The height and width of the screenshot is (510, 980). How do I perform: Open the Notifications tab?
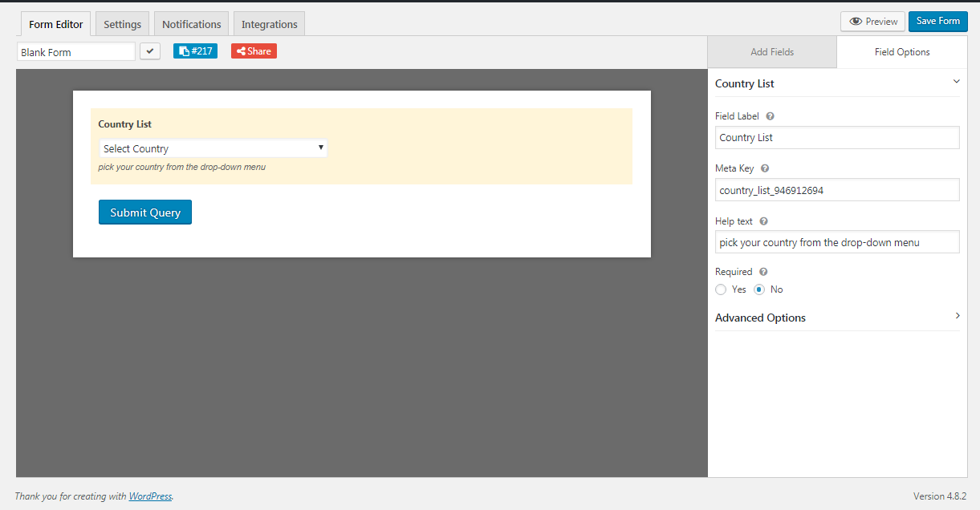tap(191, 23)
